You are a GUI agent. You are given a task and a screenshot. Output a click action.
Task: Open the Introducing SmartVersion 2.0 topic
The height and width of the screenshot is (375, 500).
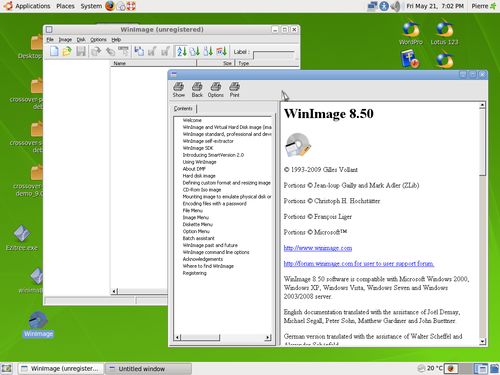[213, 155]
